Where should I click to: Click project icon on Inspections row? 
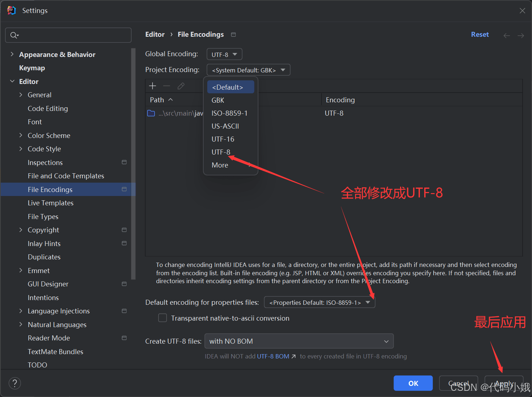pos(124,162)
